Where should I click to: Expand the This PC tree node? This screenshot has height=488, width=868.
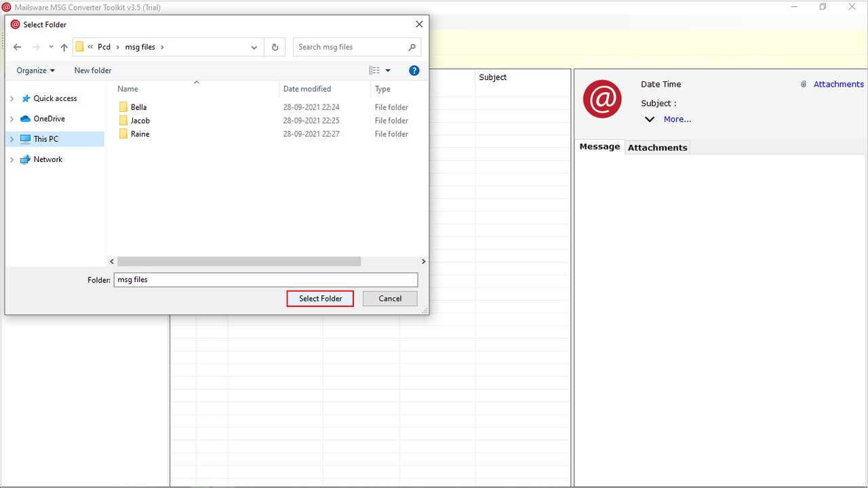(12, 139)
